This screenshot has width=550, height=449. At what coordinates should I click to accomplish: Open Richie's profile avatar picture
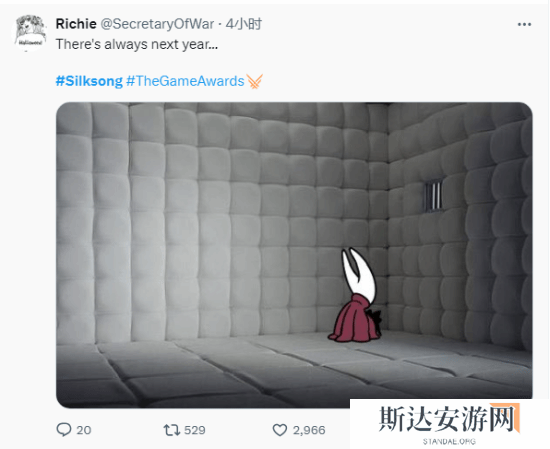[30, 32]
